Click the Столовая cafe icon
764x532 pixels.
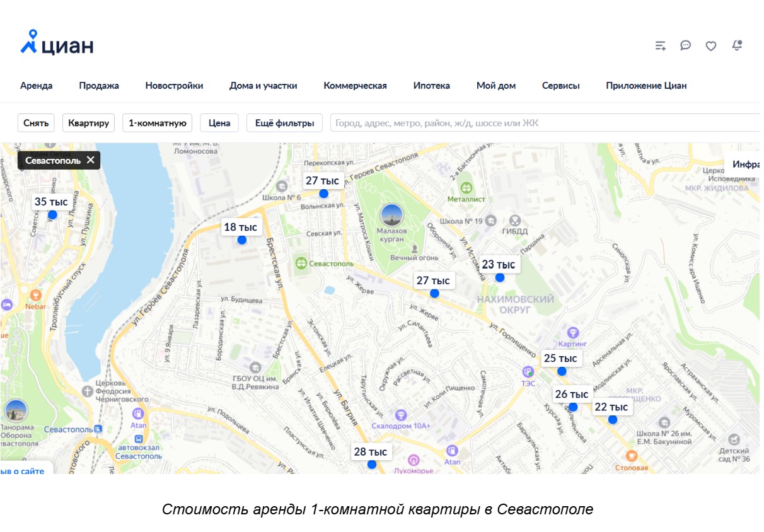point(631,456)
